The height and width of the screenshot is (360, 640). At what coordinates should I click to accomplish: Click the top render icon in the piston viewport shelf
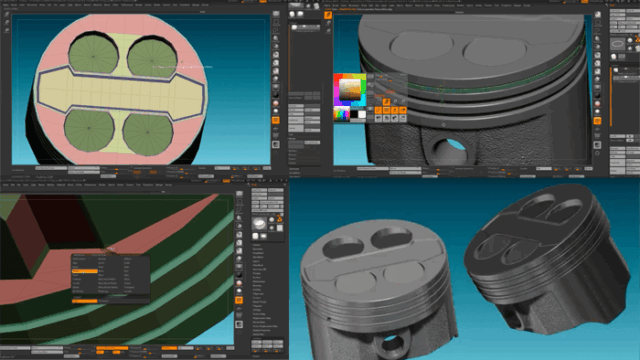[x=598, y=15]
